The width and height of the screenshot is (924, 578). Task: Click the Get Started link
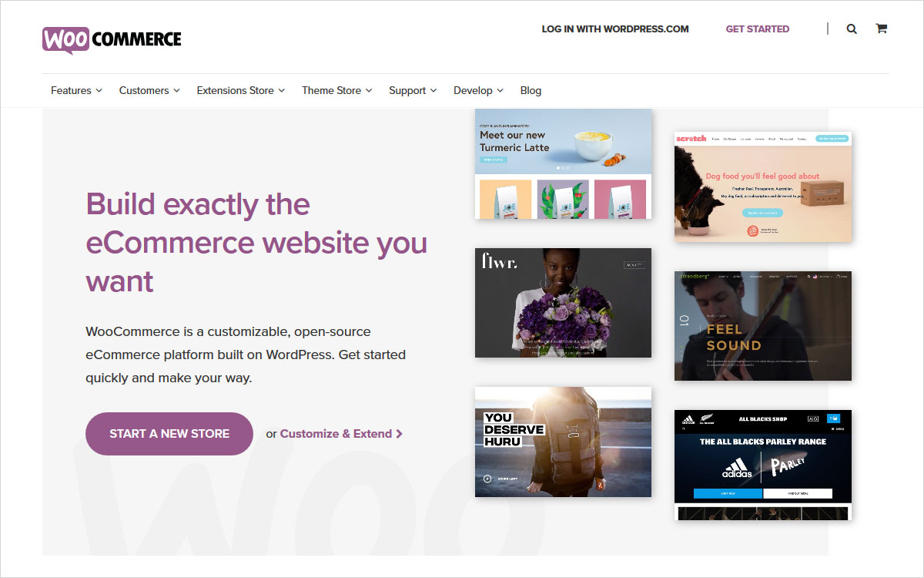(757, 29)
